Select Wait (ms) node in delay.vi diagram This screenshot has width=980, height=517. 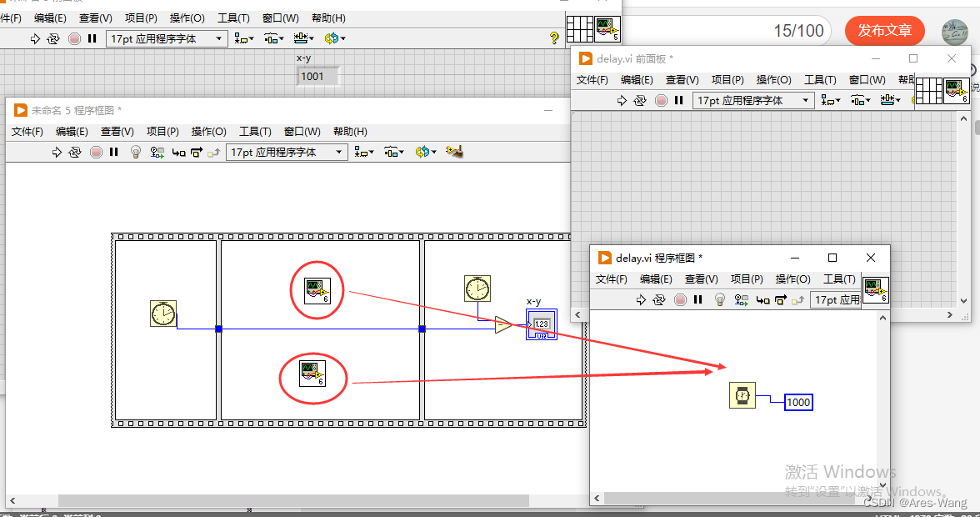point(742,396)
